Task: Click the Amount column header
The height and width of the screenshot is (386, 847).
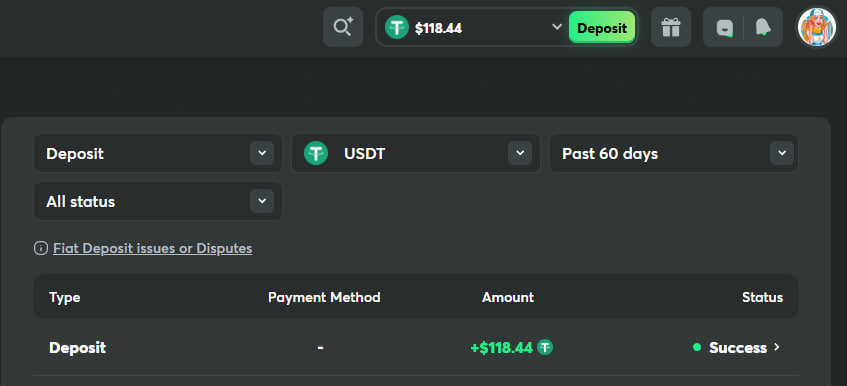Action: (x=508, y=297)
